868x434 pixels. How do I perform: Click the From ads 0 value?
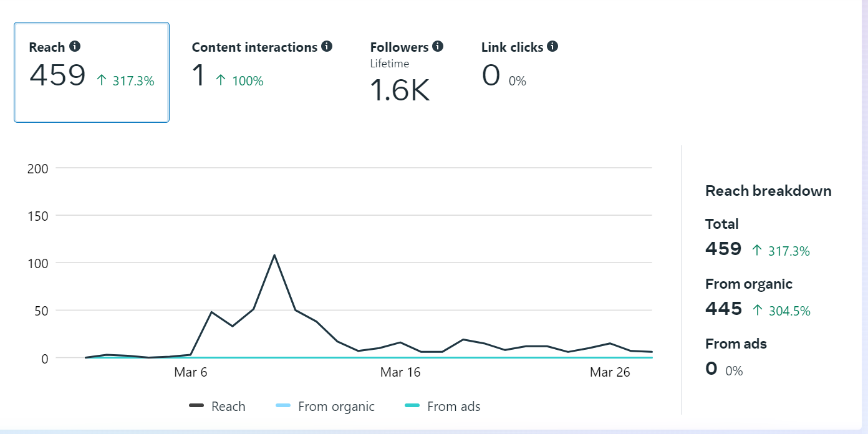click(x=711, y=369)
